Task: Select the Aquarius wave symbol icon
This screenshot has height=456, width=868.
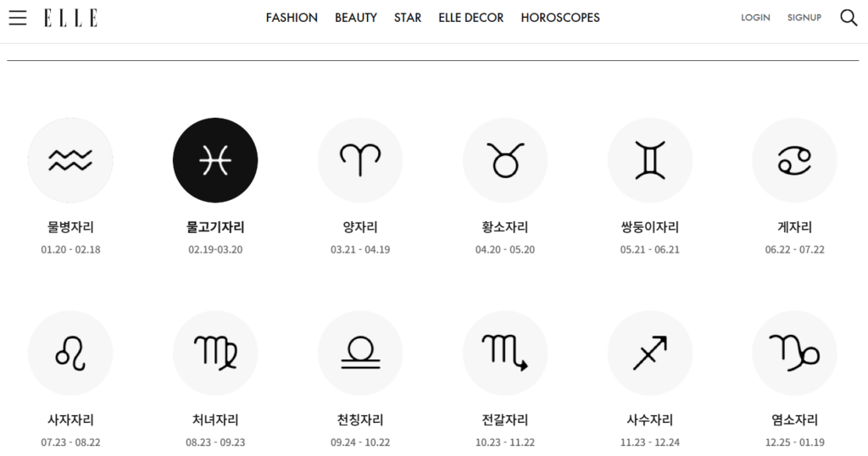Action: (x=70, y=160)
